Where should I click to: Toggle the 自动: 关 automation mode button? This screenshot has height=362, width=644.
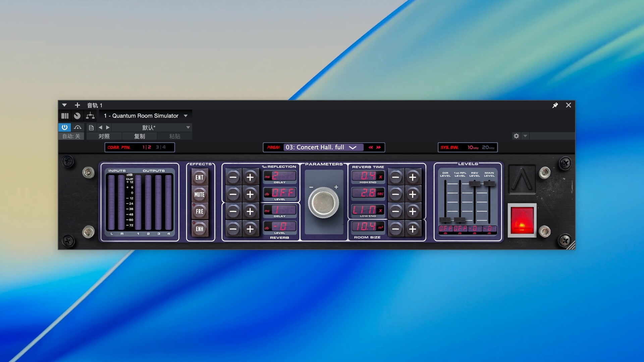pos(71,136)
